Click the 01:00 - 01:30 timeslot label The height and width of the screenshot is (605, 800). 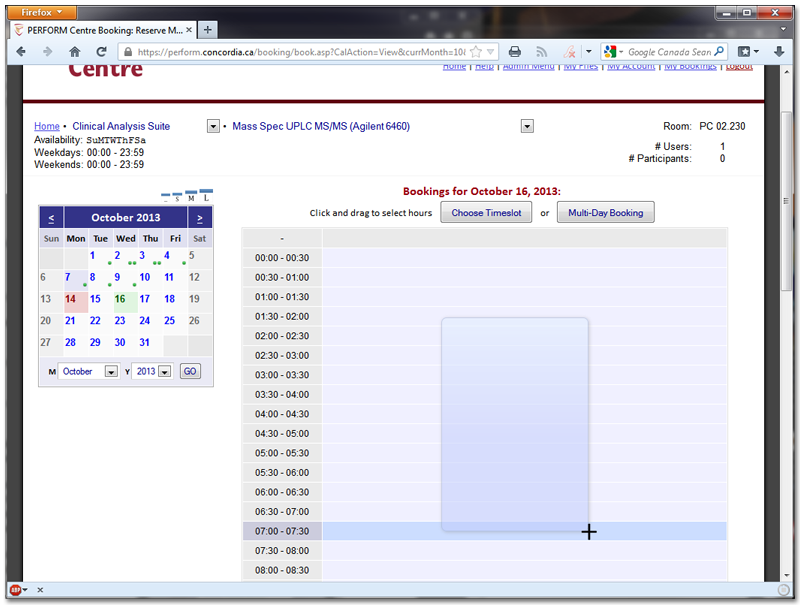[x=282, y=297]
